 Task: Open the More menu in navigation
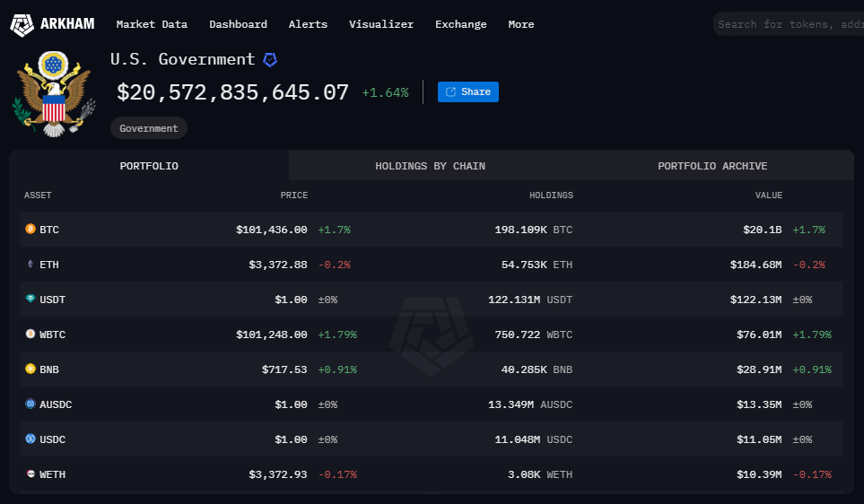pyautogui.click(x=520, y=24)
